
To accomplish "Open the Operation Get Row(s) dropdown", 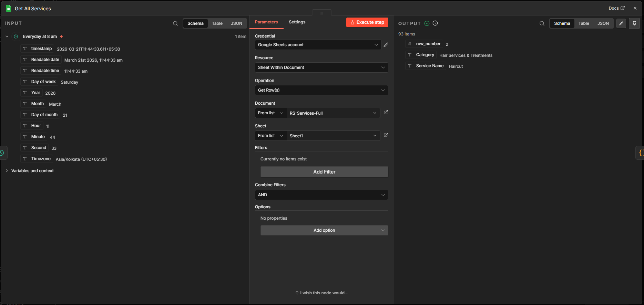I will [321, 90].
